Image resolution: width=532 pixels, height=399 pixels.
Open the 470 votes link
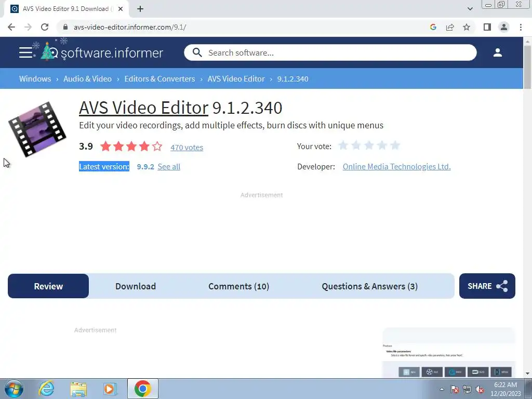tap(187, 147)
